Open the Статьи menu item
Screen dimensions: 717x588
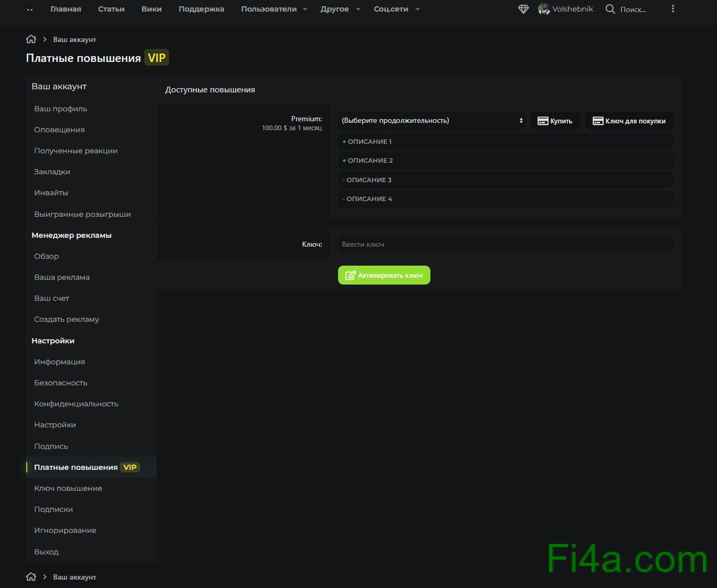point(111,9)
